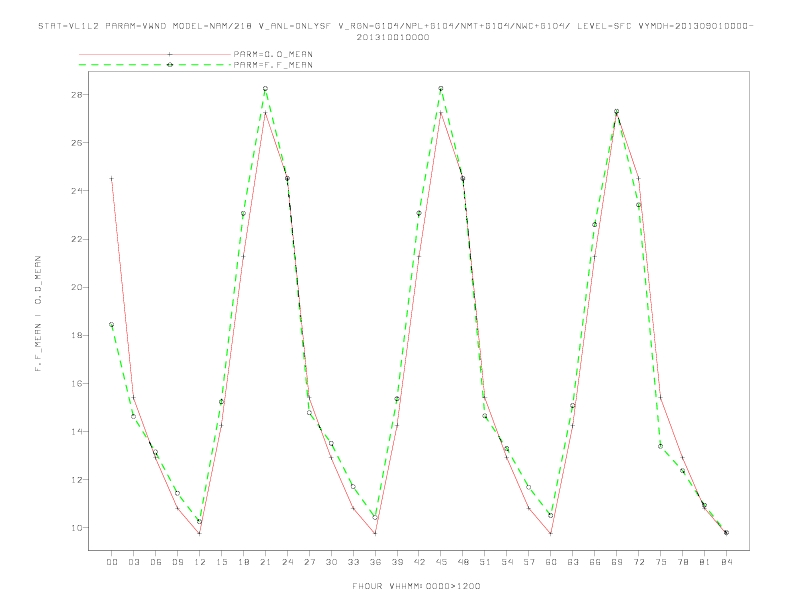Screen dimensions: 792x612
Task: Click the second title line 201310010000
Action: (x=393, y=37)
